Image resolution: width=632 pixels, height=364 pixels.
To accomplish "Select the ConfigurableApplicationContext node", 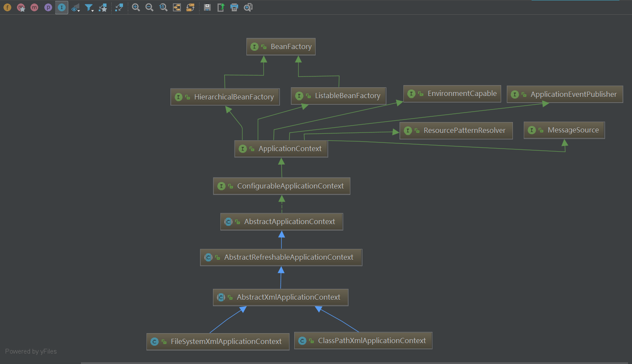I will tap(282, 186).
